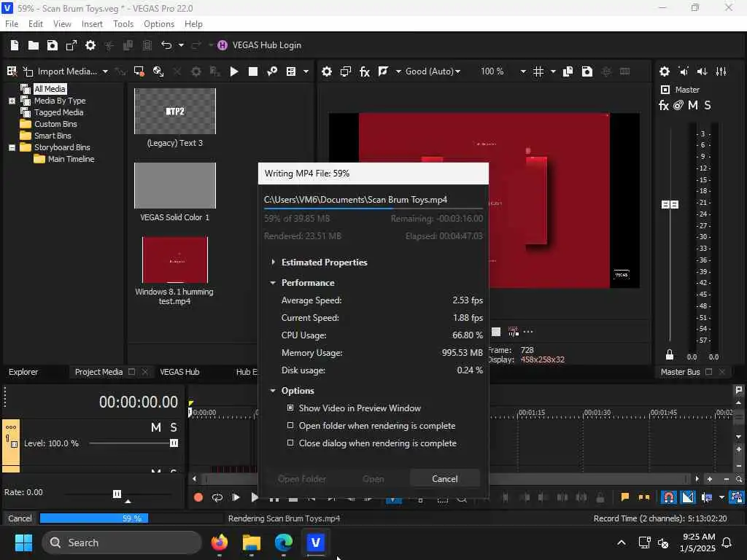Save project using the disk icon

53,45
